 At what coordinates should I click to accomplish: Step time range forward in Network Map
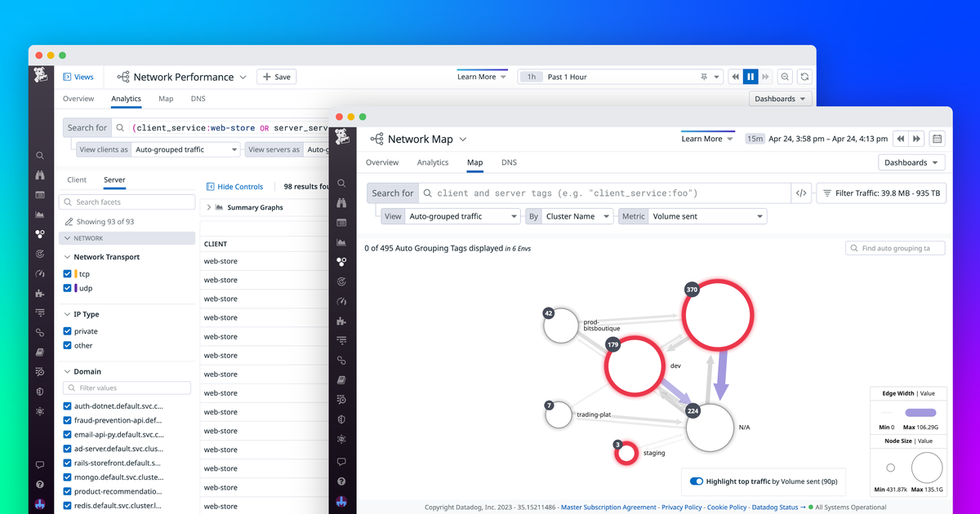(x=916, y=139)
